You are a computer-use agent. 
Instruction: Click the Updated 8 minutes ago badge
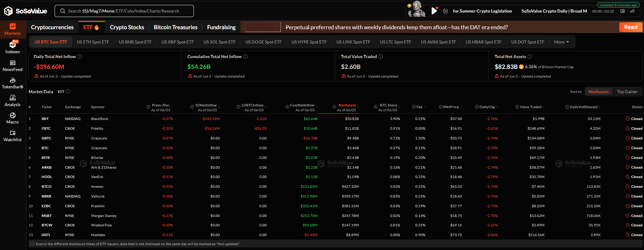618,5
